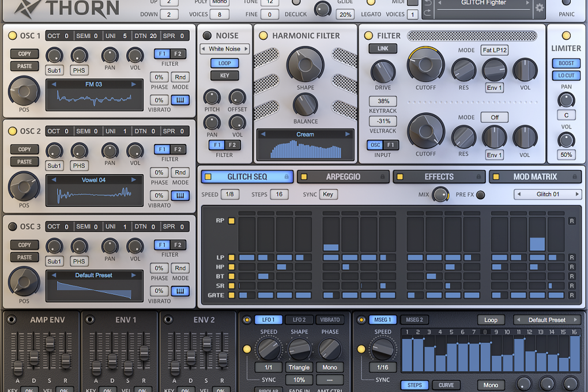Click the Glitch Seq MIX knob
The width and height of the screenshot is (588, 392).
coord(440,194)
